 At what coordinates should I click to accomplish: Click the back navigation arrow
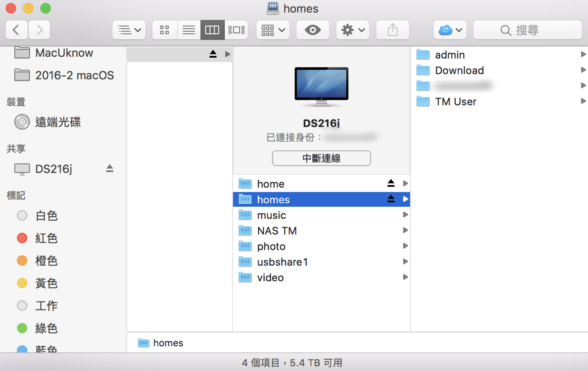pyautogui.click(x=16, y=30)
